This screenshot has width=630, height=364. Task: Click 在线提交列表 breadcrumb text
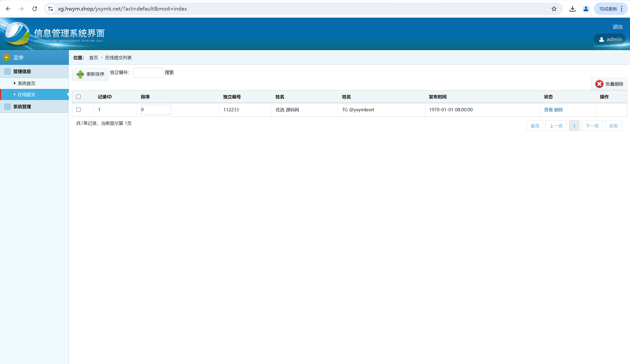click(x=118, y=58)
